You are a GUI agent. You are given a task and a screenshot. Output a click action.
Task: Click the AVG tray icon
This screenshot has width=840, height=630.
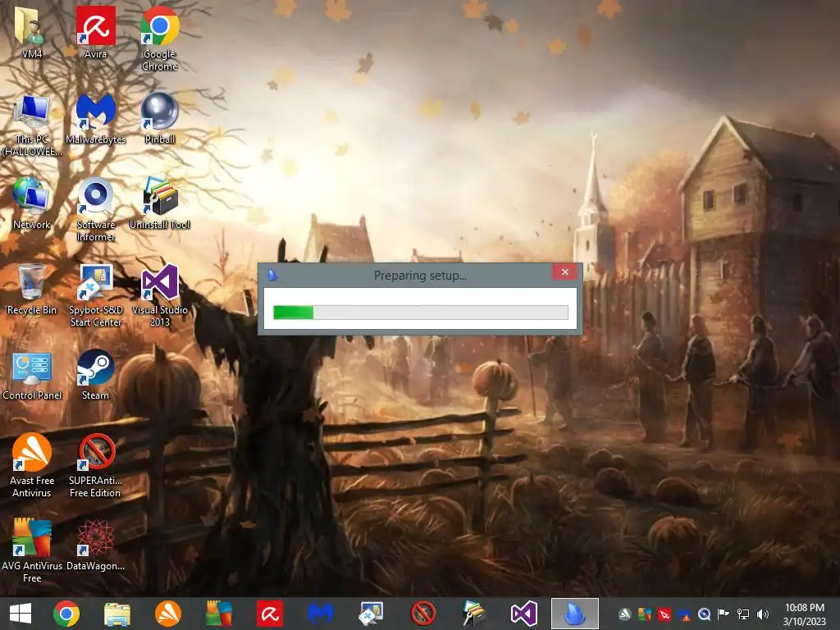click(x=645, y=614)
